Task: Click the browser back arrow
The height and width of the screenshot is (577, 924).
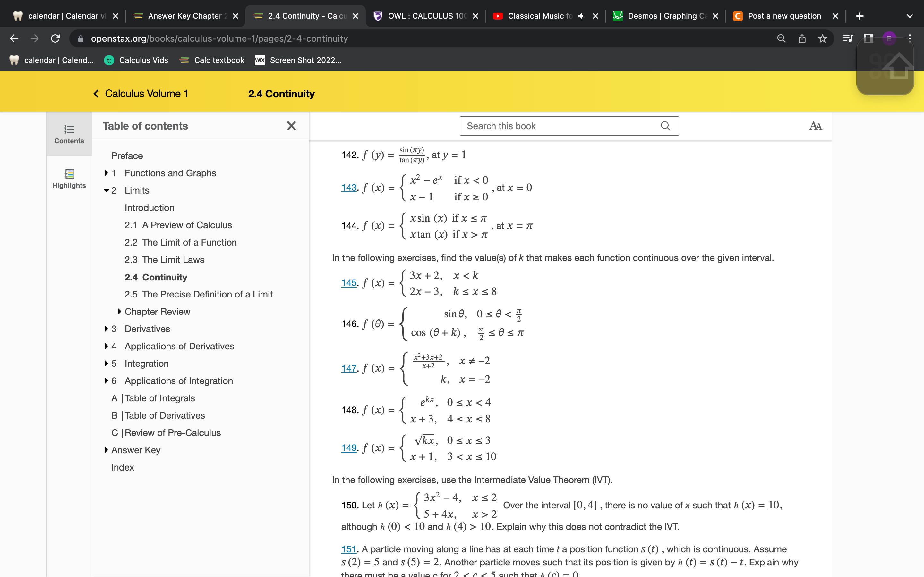Action: coord(14,38)
